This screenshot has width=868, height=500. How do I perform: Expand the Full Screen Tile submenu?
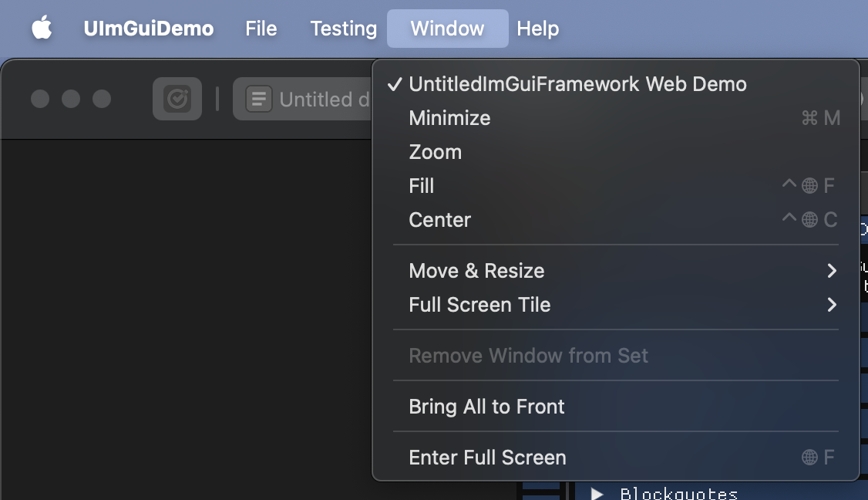pos(616,305)
